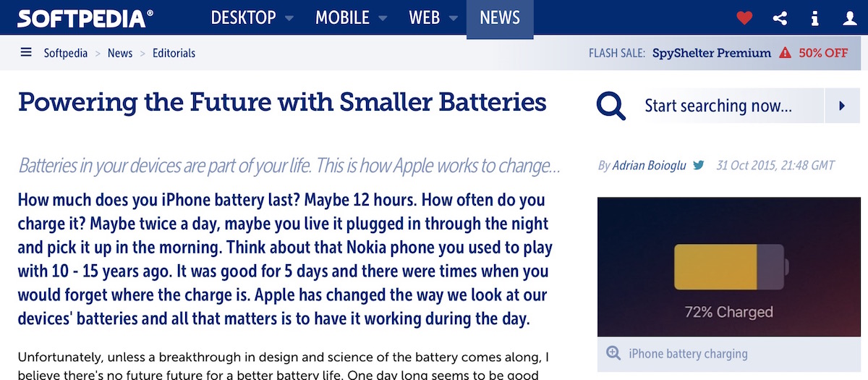Expand the MOBILE dropdown menu
The width and height of the screenshot is (868, 380).
[351, 18]
